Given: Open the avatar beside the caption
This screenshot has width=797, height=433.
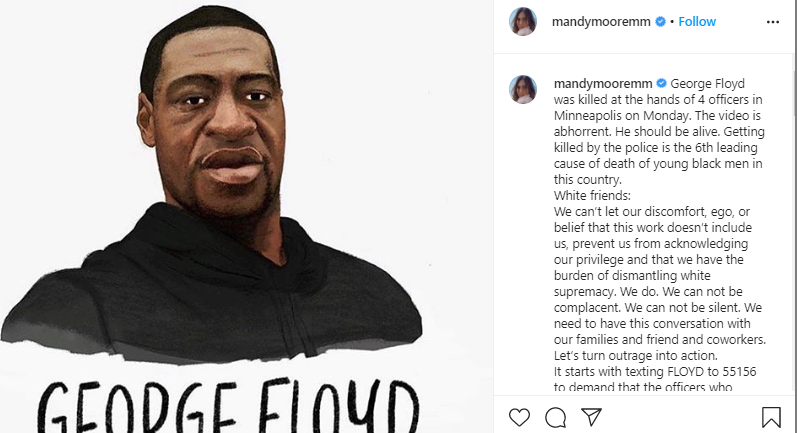Looking at the screenshot, I should click(523, 89).
